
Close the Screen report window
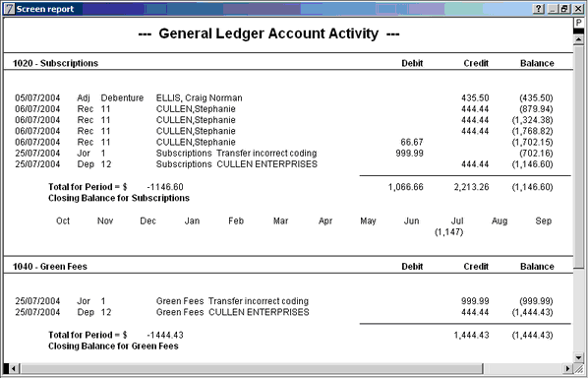(x=578, y=9)
